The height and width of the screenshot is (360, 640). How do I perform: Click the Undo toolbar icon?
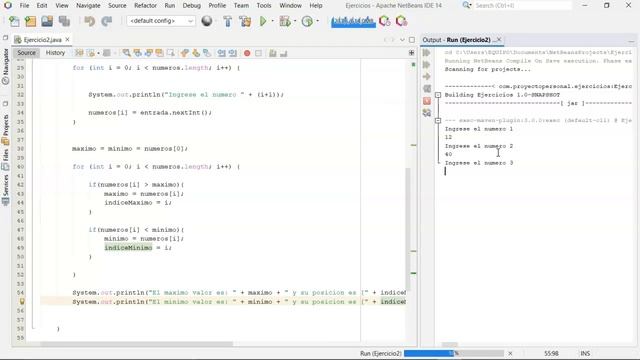tap(89, 21)
